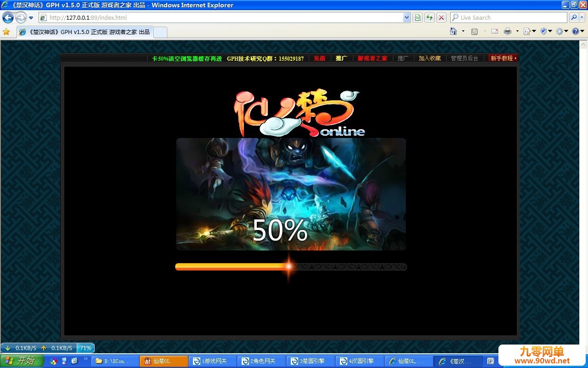The image size is (588, 368).
Task: Expand the Print options dropdown arrow
Action: pyautogui.click(x=517, y=31)
